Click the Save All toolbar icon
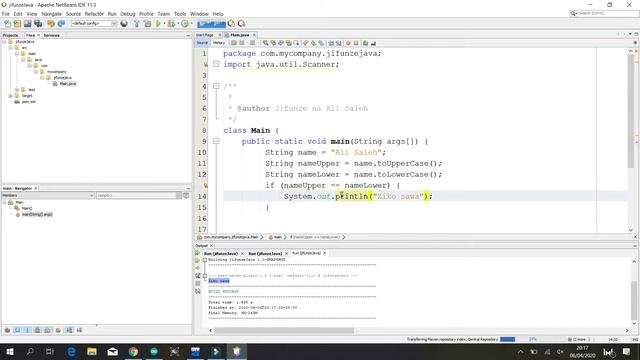This screenshot has width=640, height=360. click(x=38, y=24)
